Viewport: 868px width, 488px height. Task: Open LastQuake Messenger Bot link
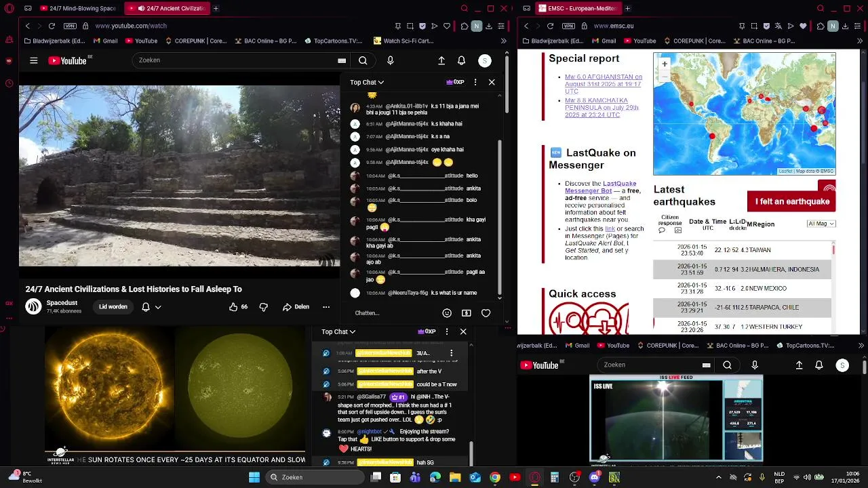coord(601,187)
